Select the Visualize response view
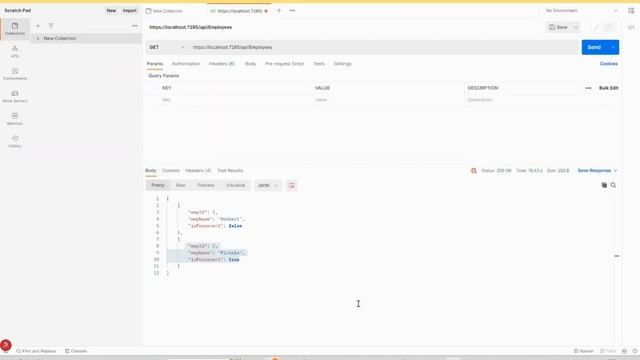The image size is (640, 360). pyautogui.click(x=236, y=185)
